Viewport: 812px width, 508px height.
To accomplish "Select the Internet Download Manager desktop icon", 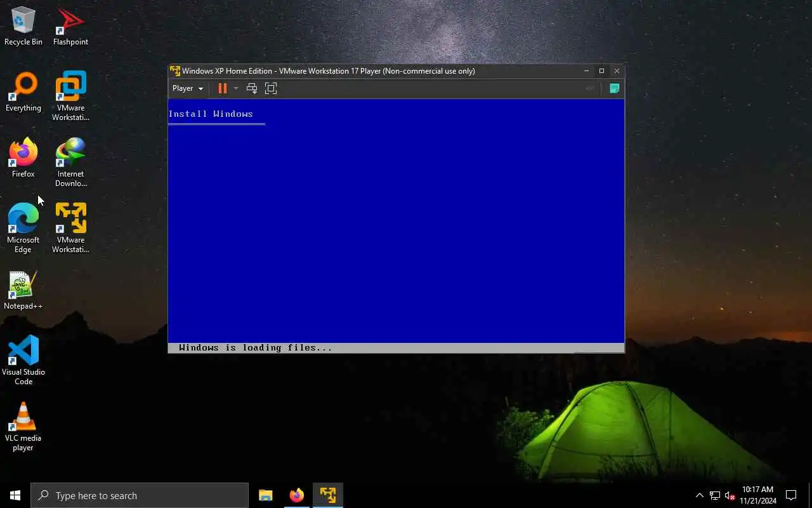I will click(70, 162).
